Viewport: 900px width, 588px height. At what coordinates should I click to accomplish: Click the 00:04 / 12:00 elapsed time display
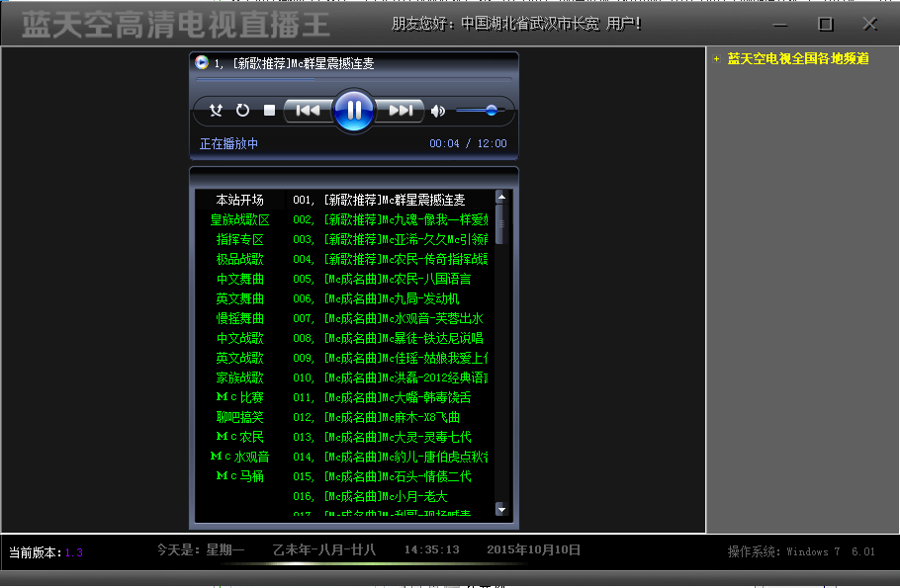point(468,143)
